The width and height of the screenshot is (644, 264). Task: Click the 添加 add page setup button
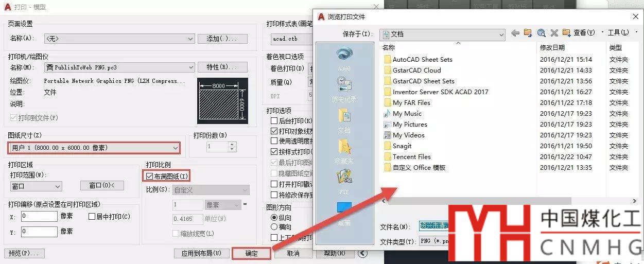pos(223,39)
